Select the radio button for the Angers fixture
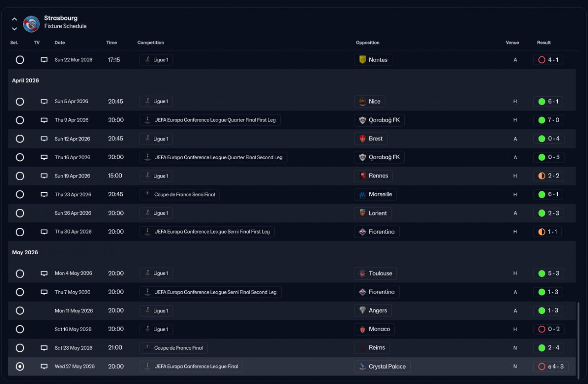Screen dimensions: 588x384 coord(20,311)
